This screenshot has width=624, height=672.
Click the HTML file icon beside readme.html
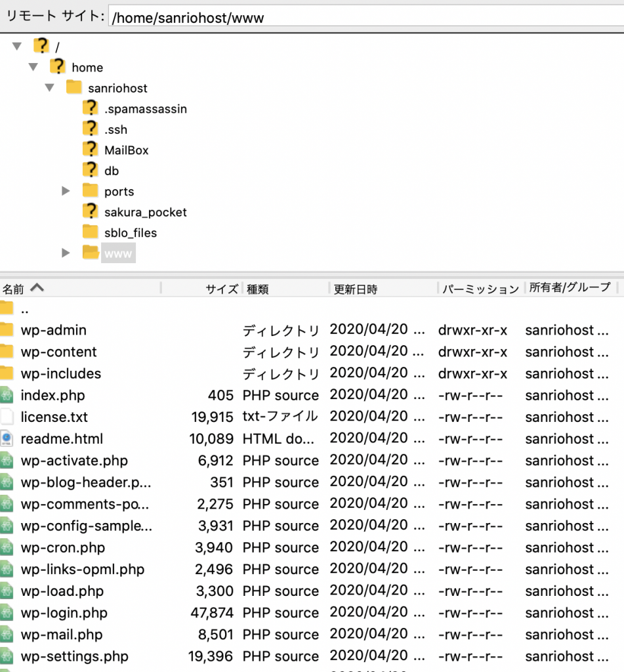7,438
